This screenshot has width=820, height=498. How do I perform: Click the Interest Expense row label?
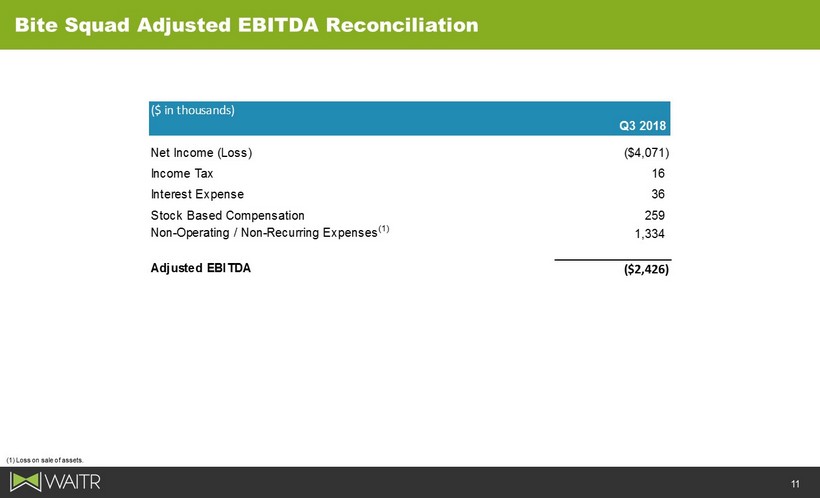tap(197, 194)
